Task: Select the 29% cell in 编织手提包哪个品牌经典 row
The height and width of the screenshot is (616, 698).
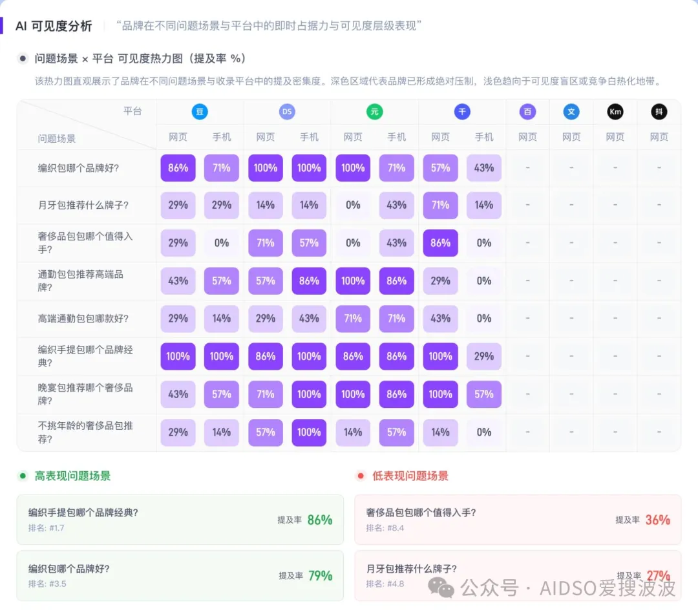Action: point(484,357)
